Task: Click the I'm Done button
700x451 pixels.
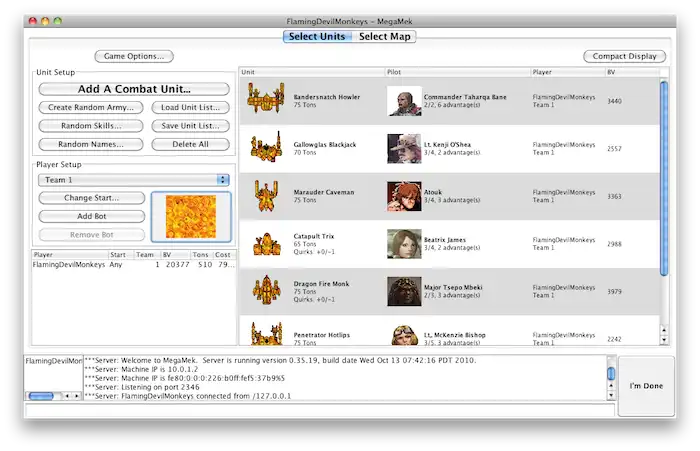Action: [x=646, y=386]
